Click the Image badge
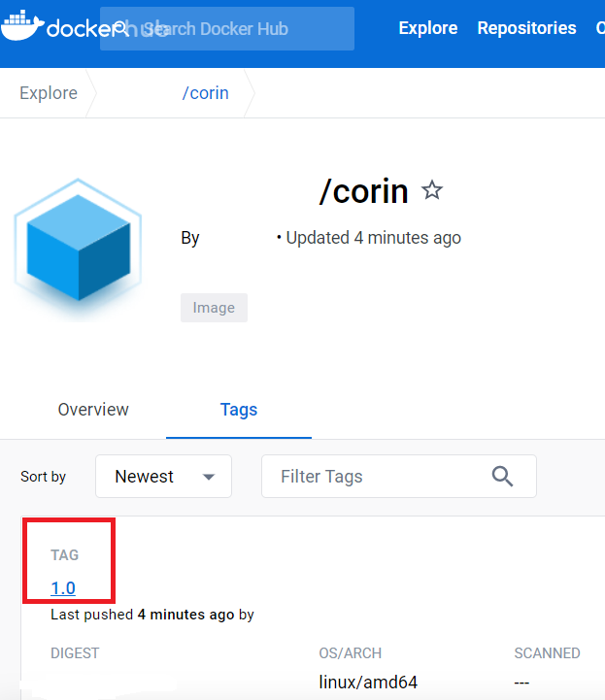The height and width of the screenshot is (700, 605). coord(214,308)
